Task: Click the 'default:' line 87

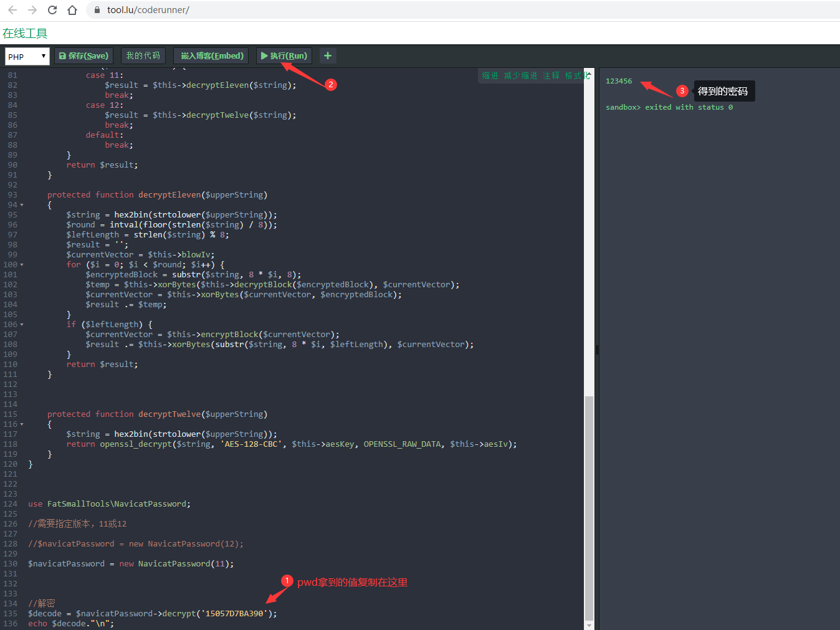Action: pyautogui.click(x=105, y=135)
